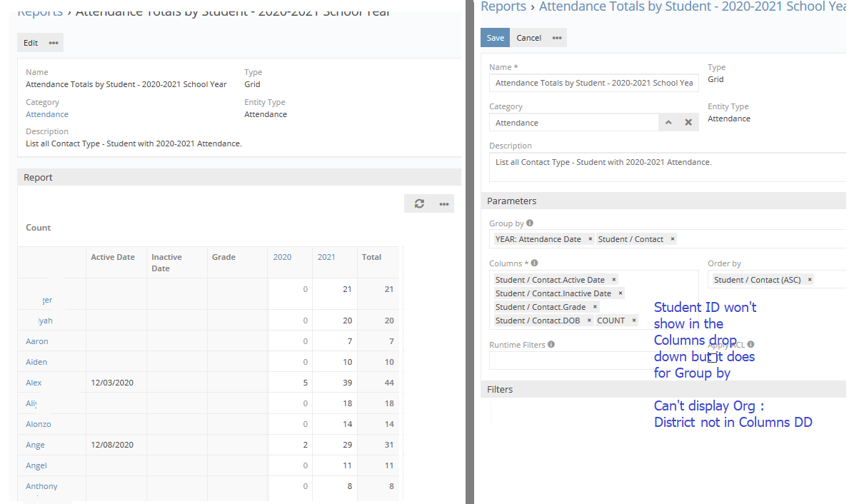849x504 pixels.
Task: Open the dropdown next to Cancel button
Action: 557,38
